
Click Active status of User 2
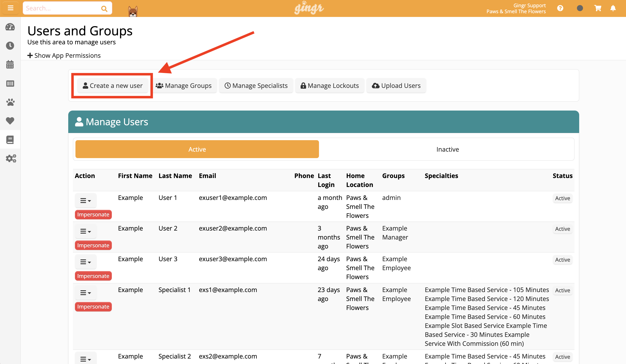563,229
